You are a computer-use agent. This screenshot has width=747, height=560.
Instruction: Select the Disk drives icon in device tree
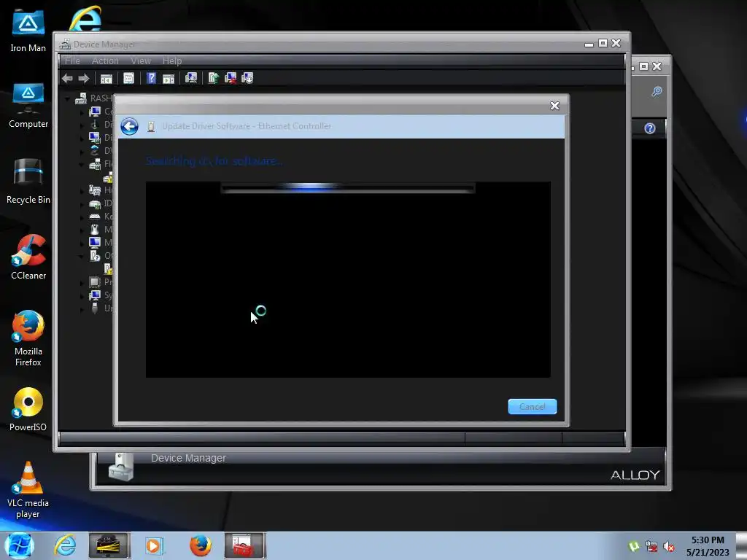(95, 124)
